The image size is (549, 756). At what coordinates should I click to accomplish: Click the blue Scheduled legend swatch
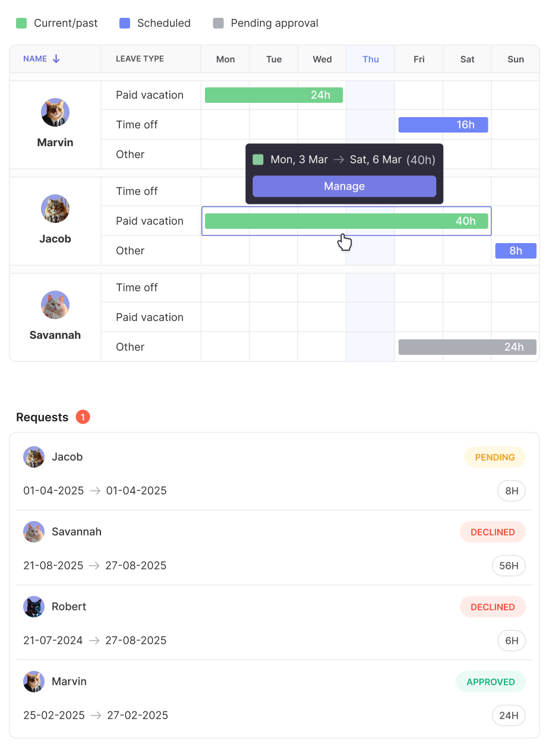tap(125, 23)
